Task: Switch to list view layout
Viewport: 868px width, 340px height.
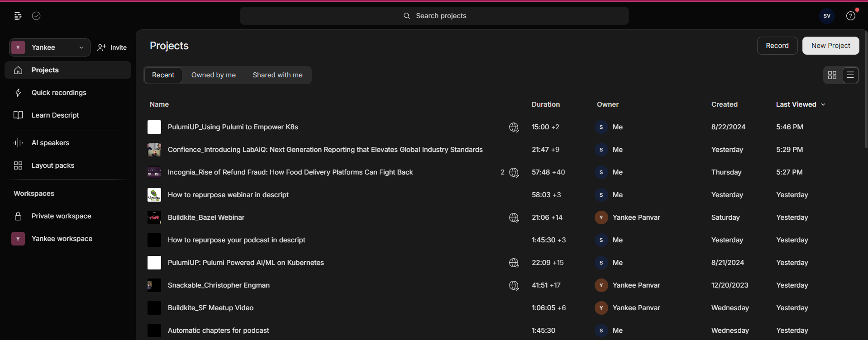Action: pyautogui.click(x=850, y=75)
